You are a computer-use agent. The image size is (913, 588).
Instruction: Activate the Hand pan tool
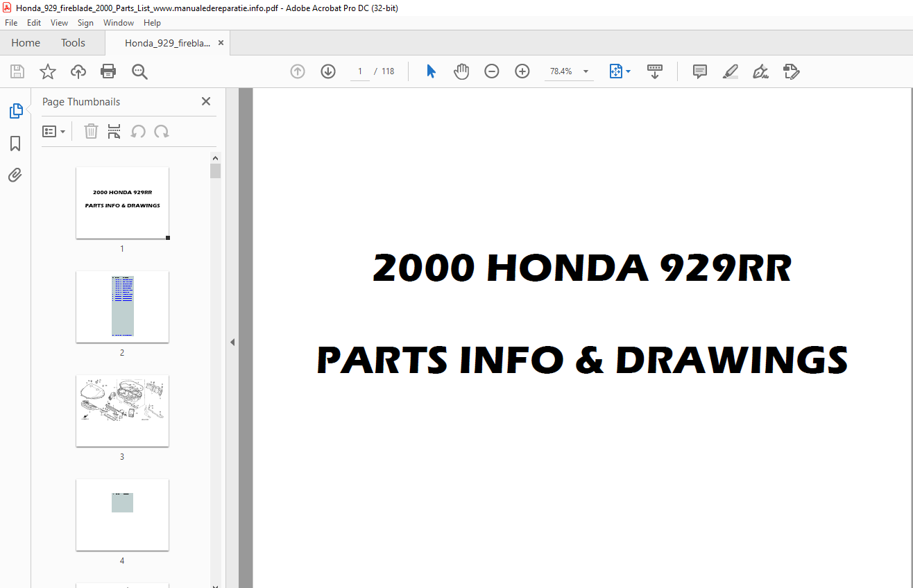click(x=461, y=71)
